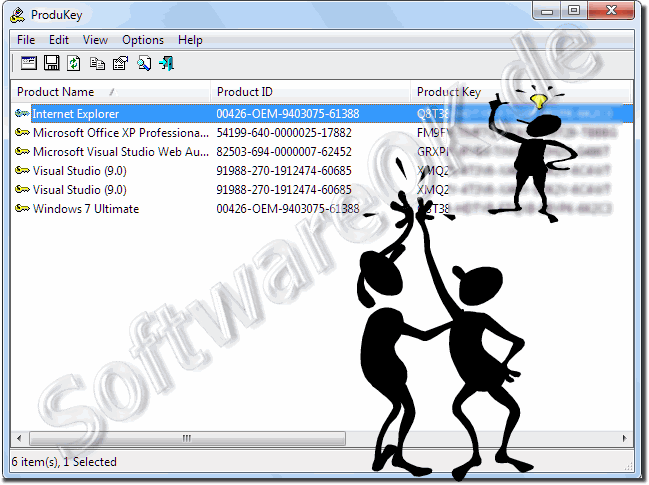Click the horizontal scrollbar left arrow
The width and height of the screenshot is (649, 485).
click(x=19, y=438)
